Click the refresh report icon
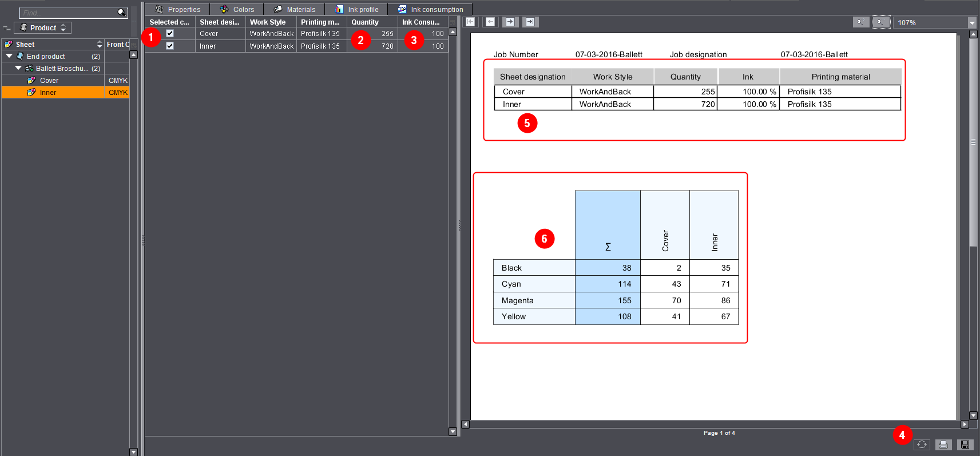The image size is (980, 456). tap(922, 445)
